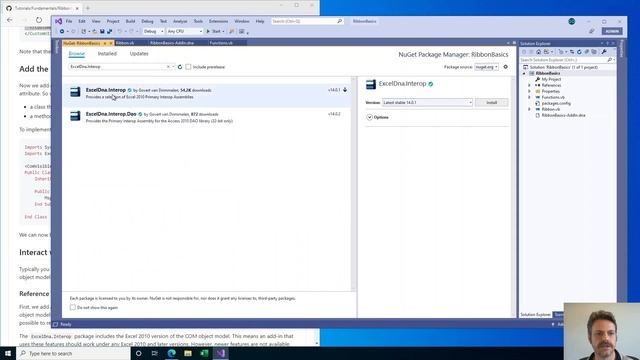Image resolution: width=640 pixels, height=360 pixels.
Task: Open the Debug configuration dropdown
Action: 153,31
